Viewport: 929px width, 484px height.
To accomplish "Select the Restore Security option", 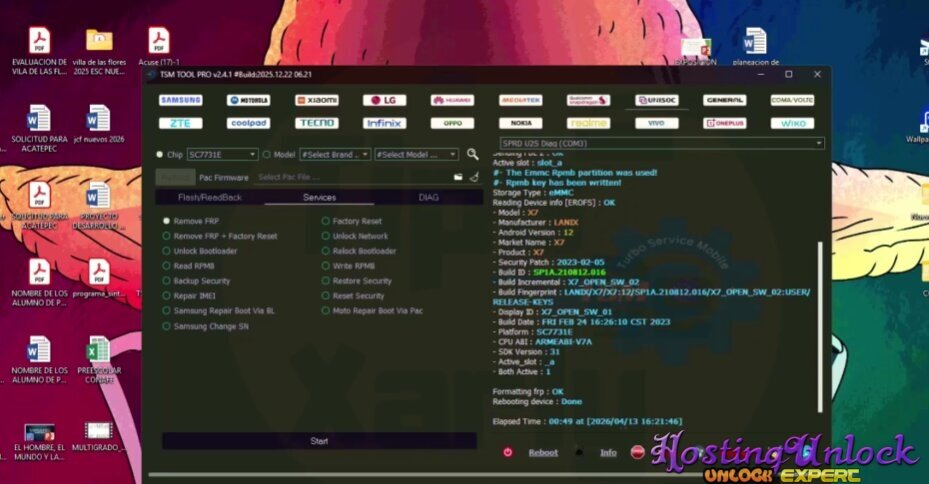I will click(x=357, y=281).
